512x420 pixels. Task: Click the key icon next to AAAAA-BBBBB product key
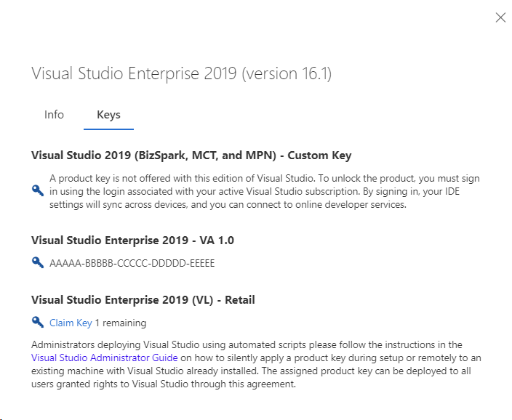click(x=38, y=262)
